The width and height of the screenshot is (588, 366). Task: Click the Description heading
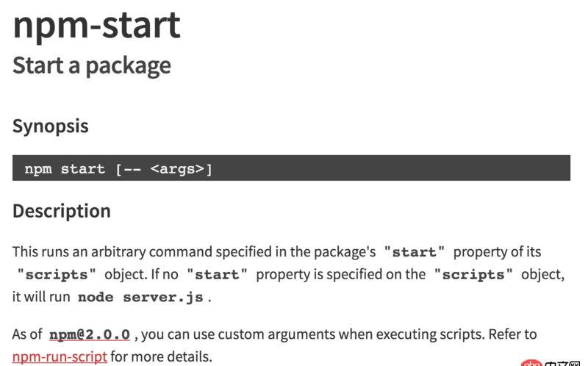coord(62,211)
